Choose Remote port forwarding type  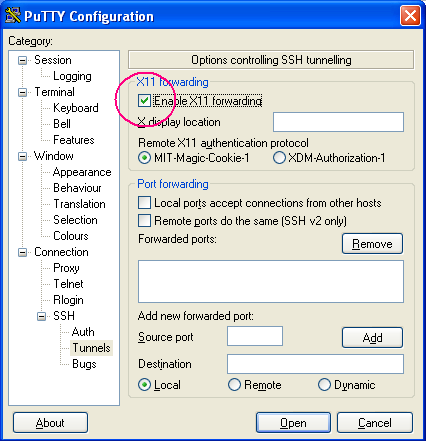click(x=234, y=385)
